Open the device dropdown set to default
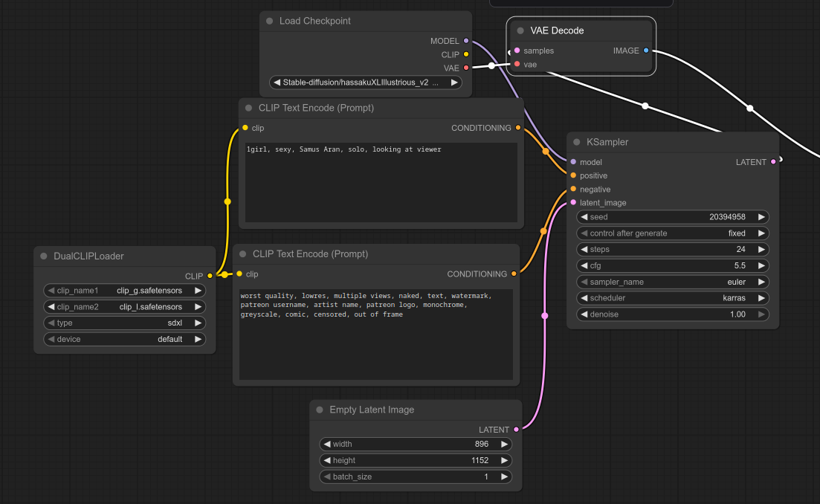The height and width of the screenshot is (504, 820). pyautogui.click(x=124, y=339)
